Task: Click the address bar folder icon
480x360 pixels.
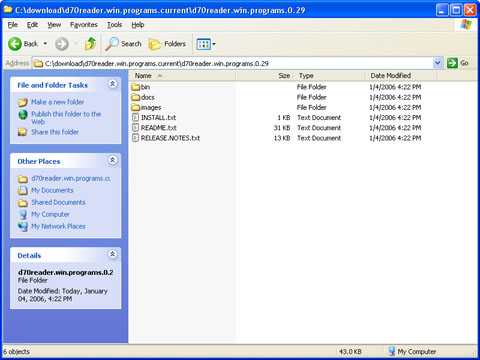Action: (x=39, y=63)
